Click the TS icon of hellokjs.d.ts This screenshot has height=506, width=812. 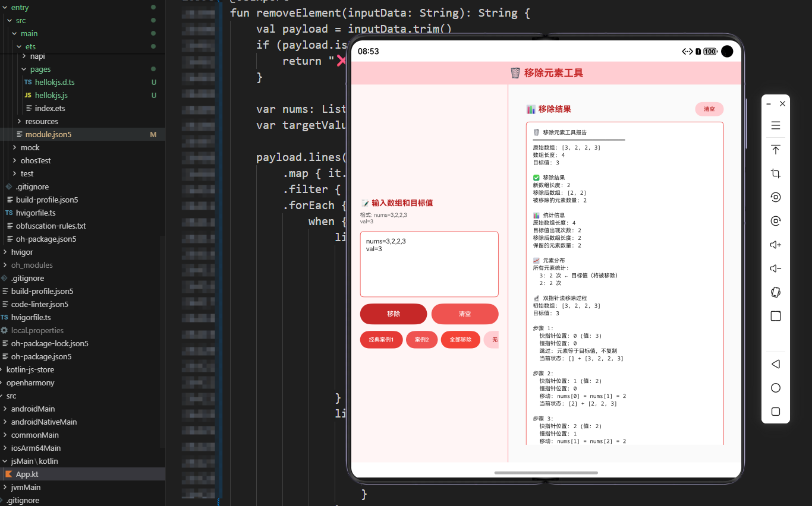(28, 82)
